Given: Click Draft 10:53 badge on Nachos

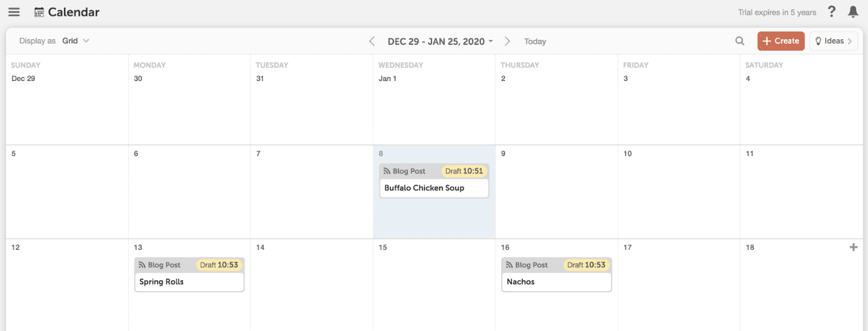Looking at the screenshot, I should [586, 265].
